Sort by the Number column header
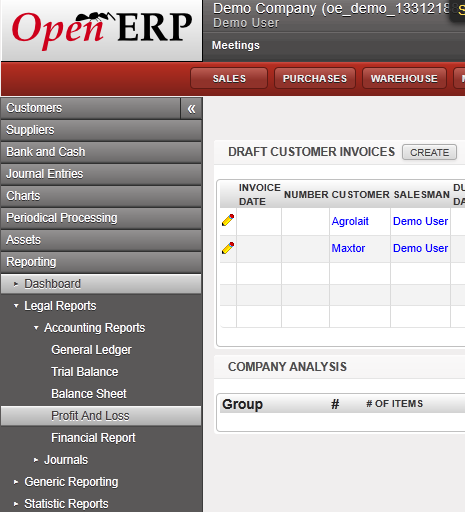This screenshot has height=512, width=465. coord(306,195)
